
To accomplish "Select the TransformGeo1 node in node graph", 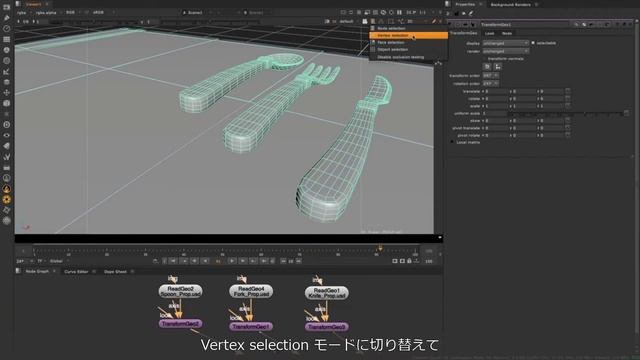I will click(251, 327).
